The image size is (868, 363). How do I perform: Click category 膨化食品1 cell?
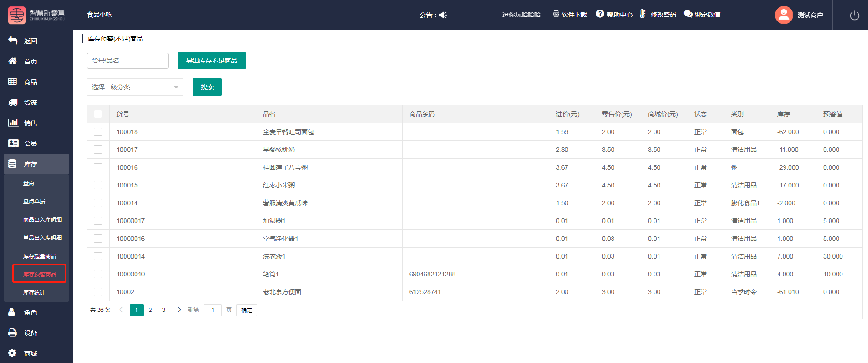[746, 203]
